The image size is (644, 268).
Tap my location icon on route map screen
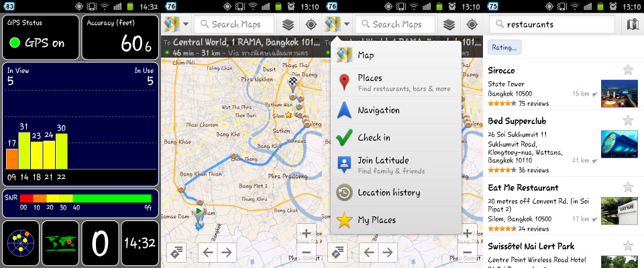click(x=311, y=25)
